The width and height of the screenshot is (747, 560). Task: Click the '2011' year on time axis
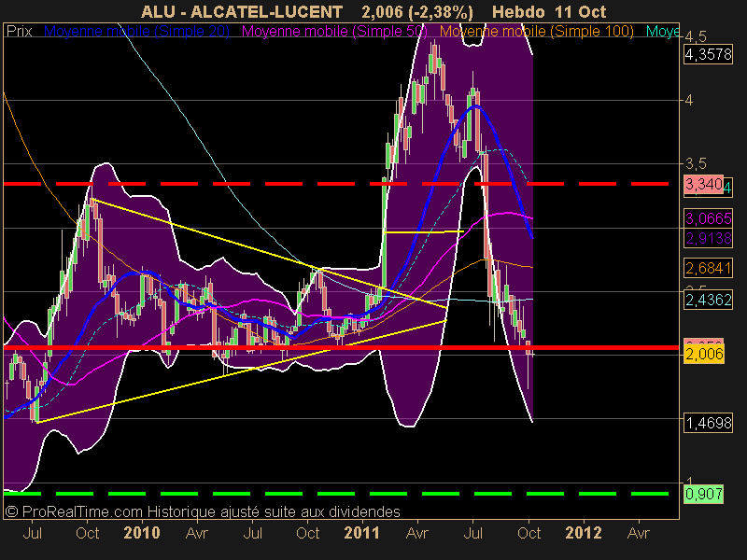coord(361,533)
